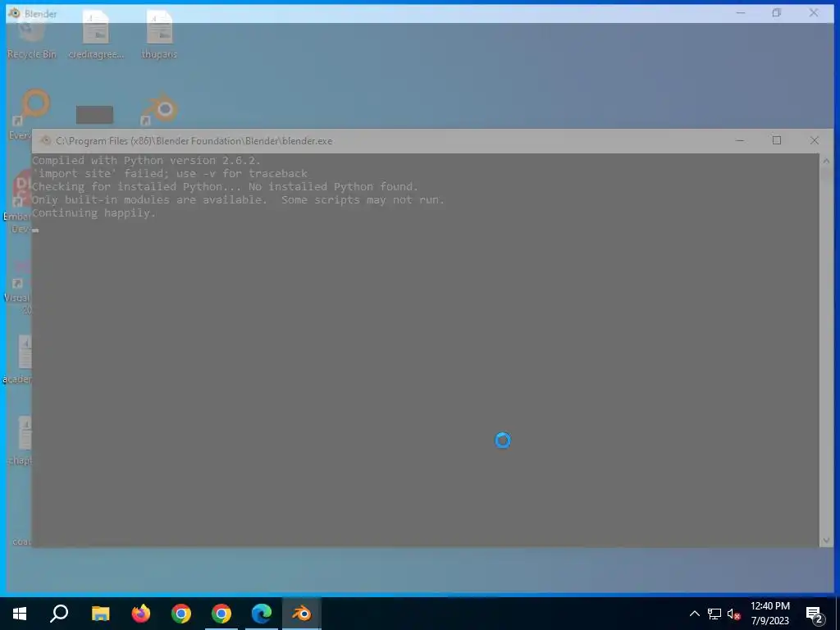Image resolution: width=840 pixels, height=630 pixels.
Task: Maximize the blender.exe console window
Action: click(776, 140)
